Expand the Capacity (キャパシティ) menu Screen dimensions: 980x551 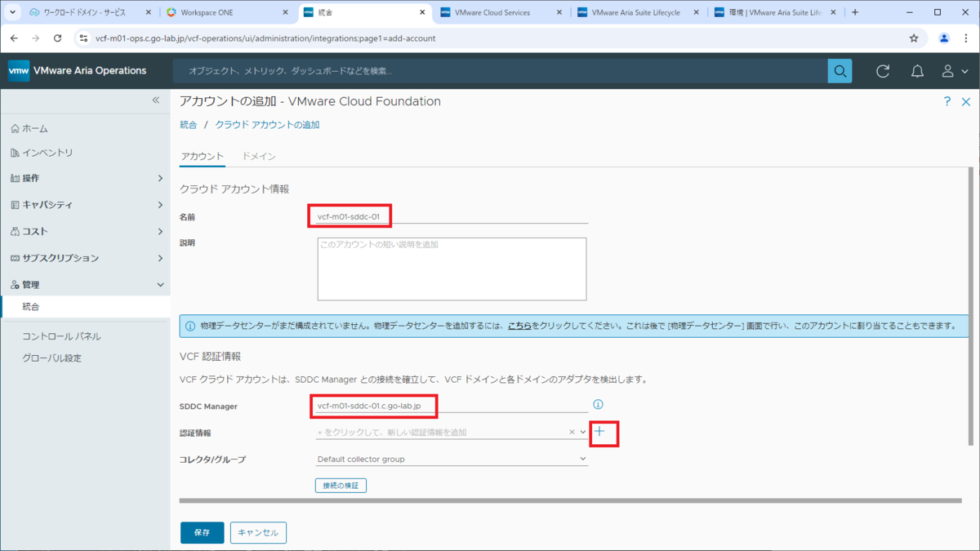[x=86, y=205]
